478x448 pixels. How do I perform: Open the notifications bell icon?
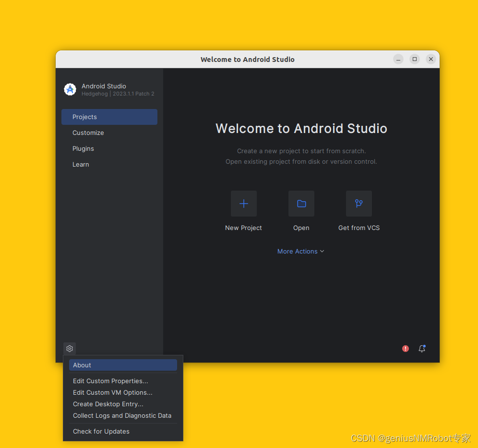tap(422, 349)
